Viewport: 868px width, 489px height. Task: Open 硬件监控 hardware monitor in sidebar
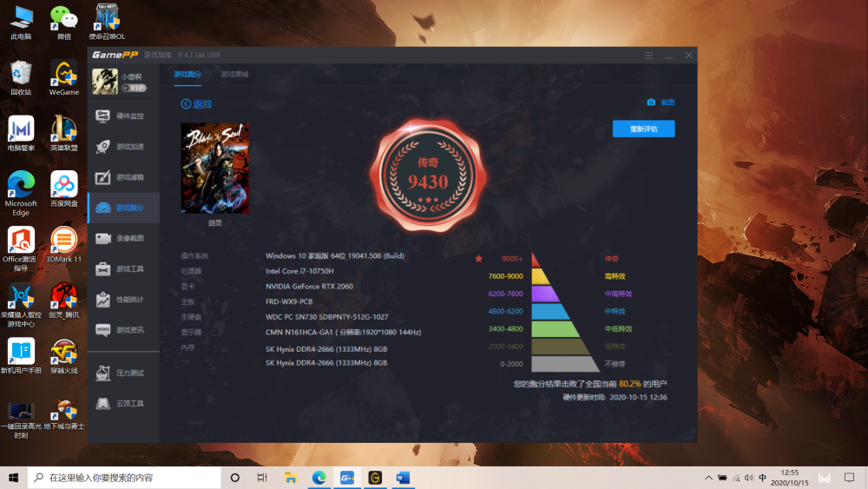click(x=123, y=116)
